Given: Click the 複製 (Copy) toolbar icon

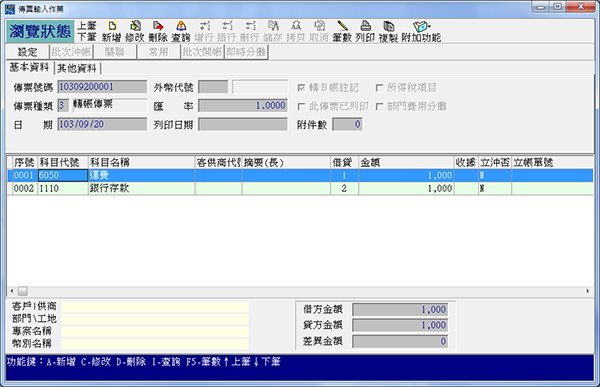Looking at the screenshot, I should [x=388, y=31].
